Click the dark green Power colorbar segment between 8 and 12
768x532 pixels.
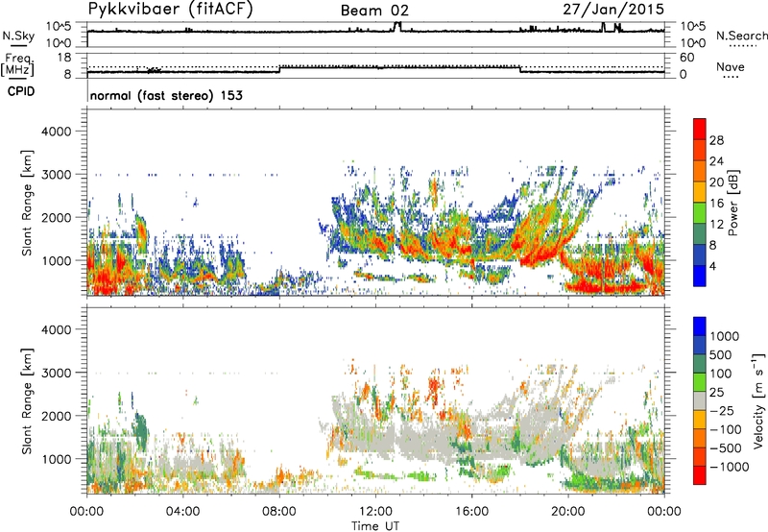tap(700, 233)
